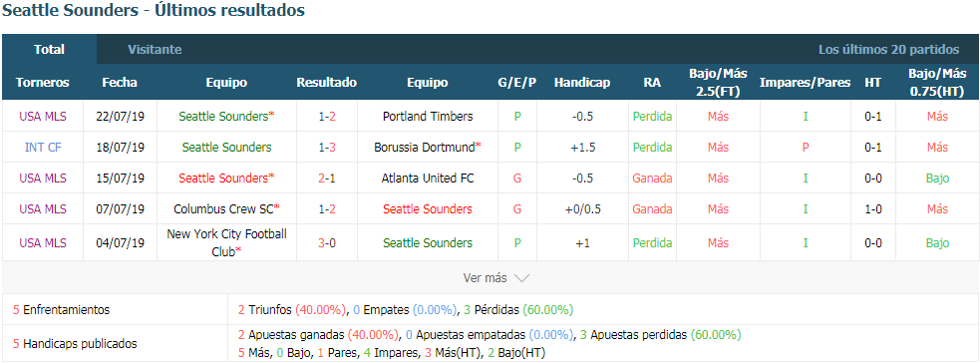Click the Ver más text
Viewport: 980px width, 363px height.
tap(485, 278)
